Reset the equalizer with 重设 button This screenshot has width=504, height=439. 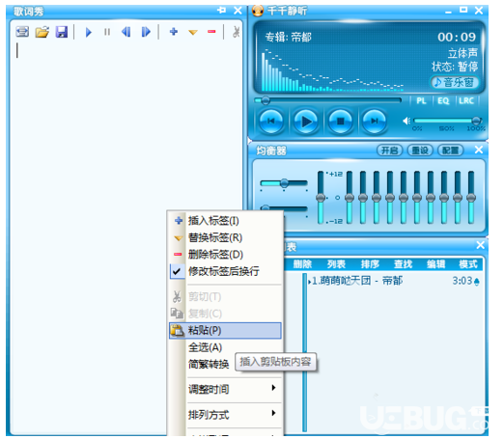[420, 151]
